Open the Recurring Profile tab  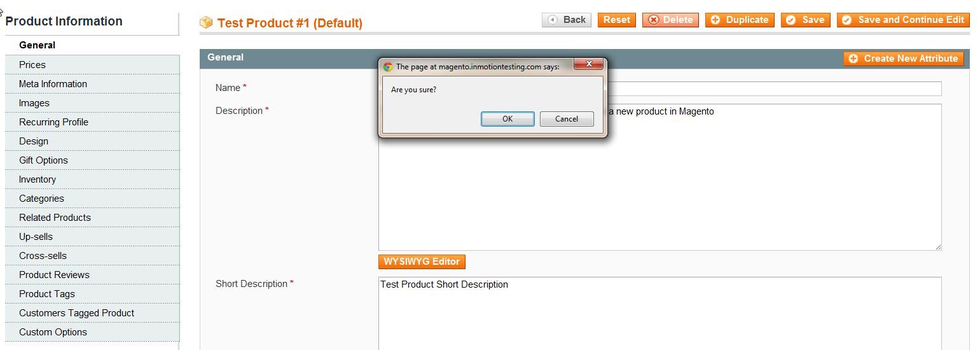coord(92,122)
